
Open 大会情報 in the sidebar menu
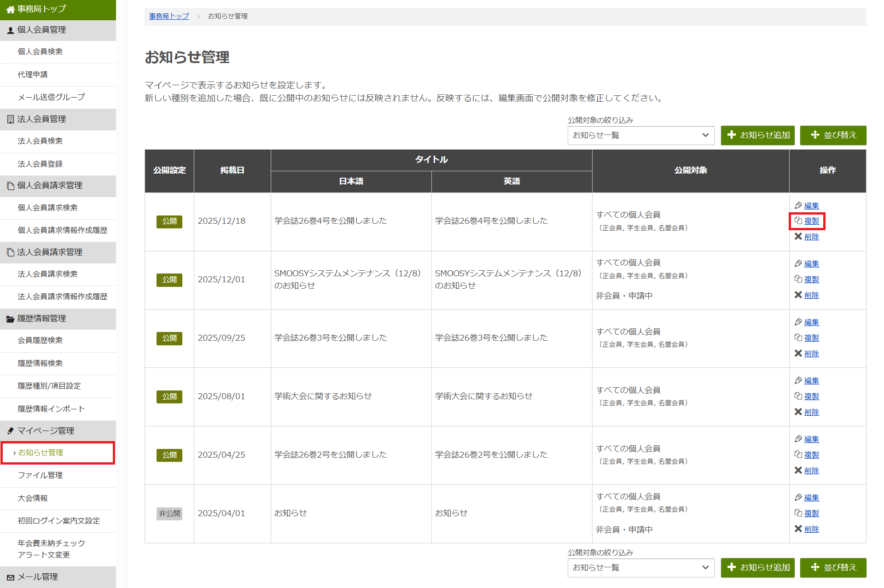tap(32, 498)
